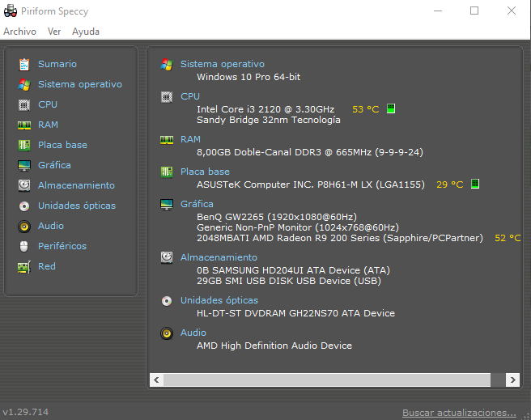531x420 pixels.
Task: Click the GPU temperature value 52 °C
Action: tap(508, 238)
